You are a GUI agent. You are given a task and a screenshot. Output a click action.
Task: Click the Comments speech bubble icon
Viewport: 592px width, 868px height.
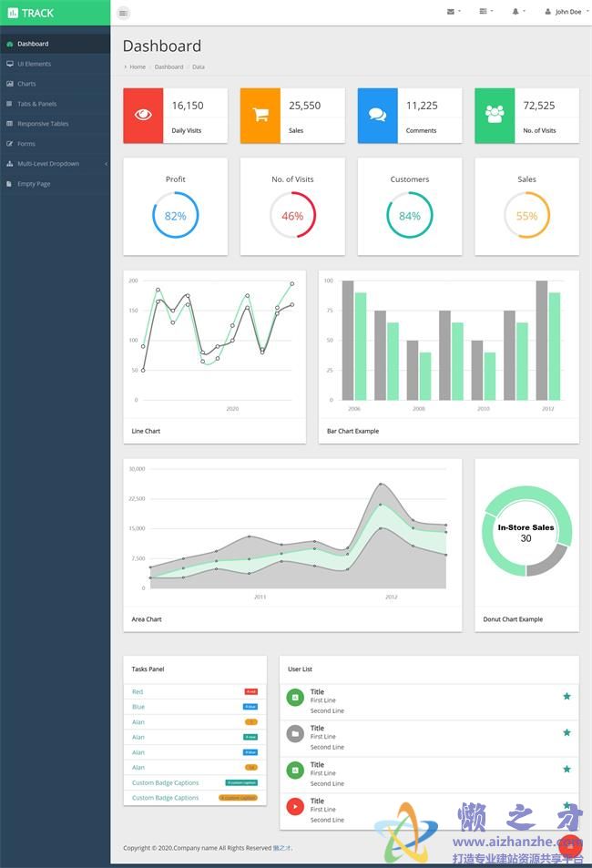click(x=377, y=115)
